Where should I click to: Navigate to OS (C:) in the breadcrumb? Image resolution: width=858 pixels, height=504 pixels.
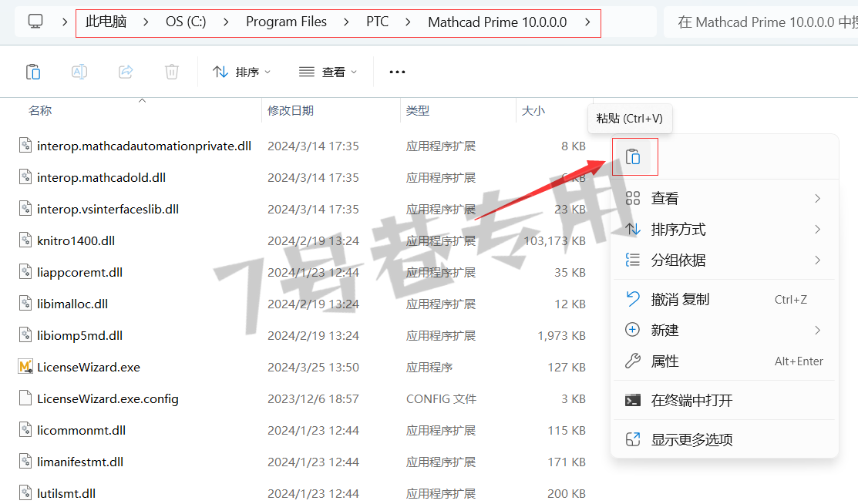186,22
